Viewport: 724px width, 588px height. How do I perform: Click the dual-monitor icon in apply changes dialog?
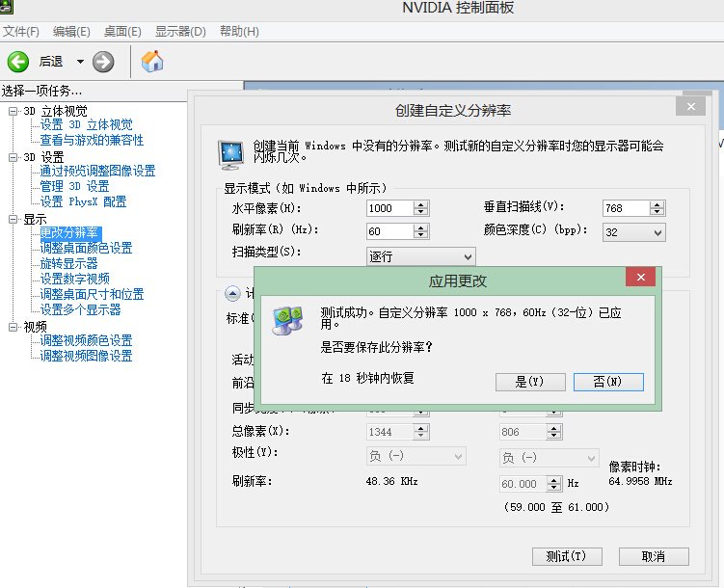click(x=287, y=320)
